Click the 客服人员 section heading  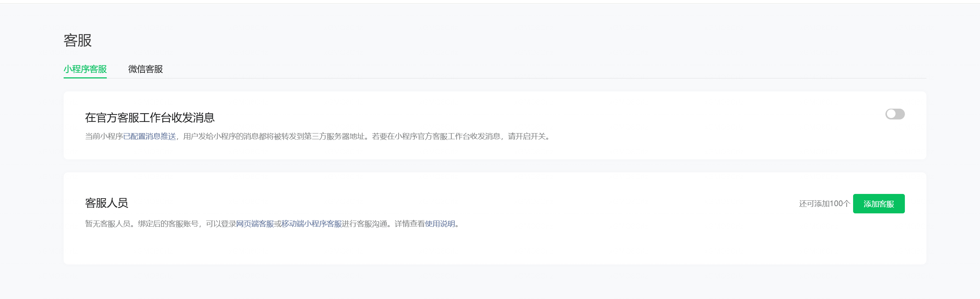click(106, 203)
